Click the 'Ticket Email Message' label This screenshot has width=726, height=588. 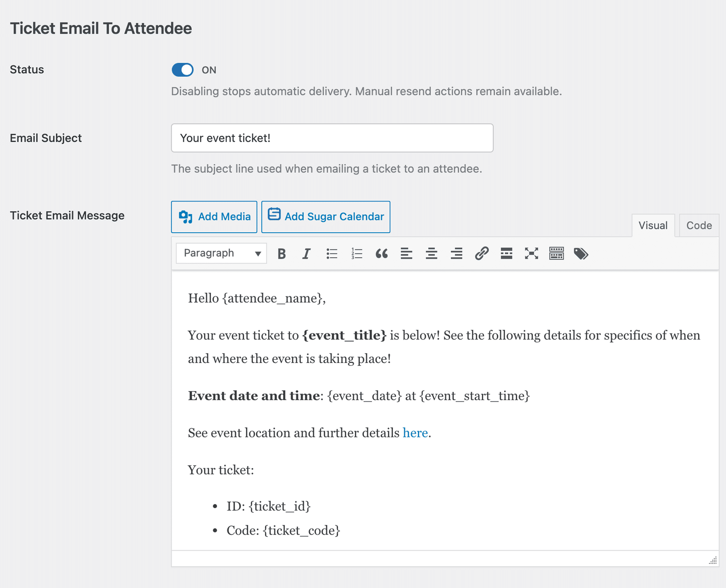coord(67,216)
